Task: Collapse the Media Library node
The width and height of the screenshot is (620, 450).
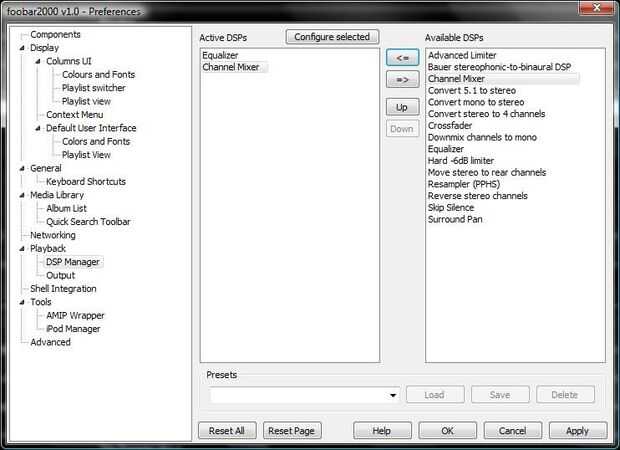Action: click(22, 195)
